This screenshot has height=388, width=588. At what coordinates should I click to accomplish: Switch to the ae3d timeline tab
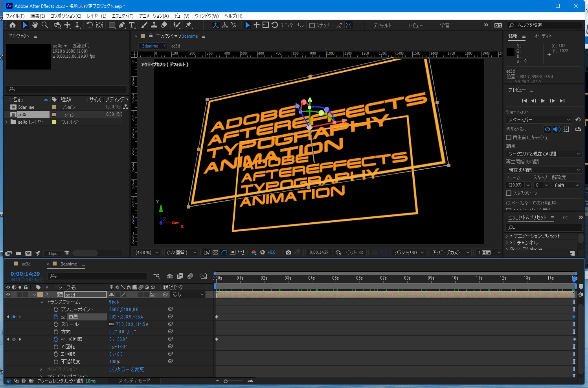point(26,264)
